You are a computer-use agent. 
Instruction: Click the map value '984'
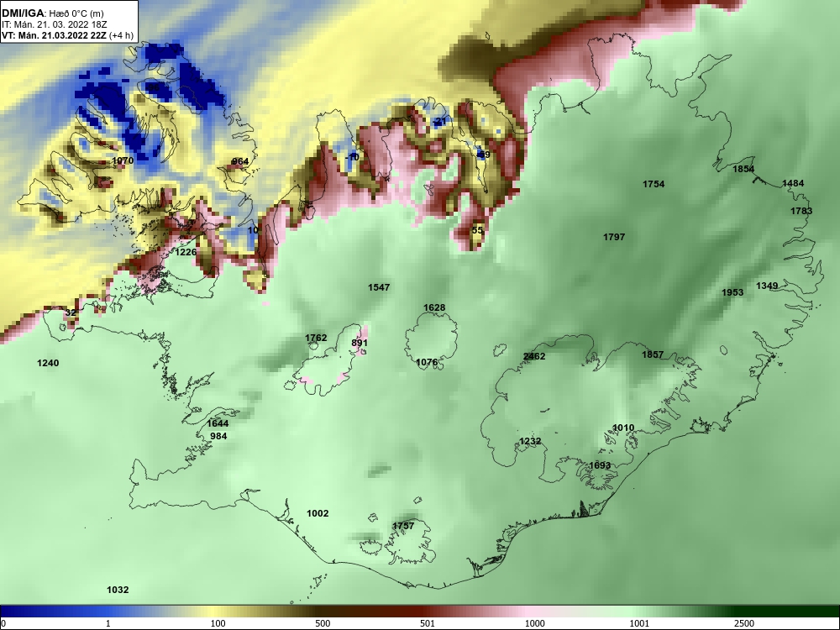[218, 435]
